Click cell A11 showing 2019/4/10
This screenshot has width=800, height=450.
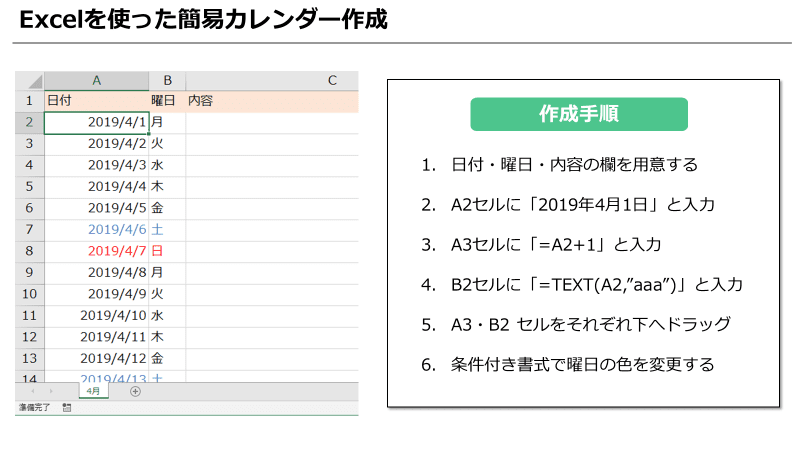(96, 315)
